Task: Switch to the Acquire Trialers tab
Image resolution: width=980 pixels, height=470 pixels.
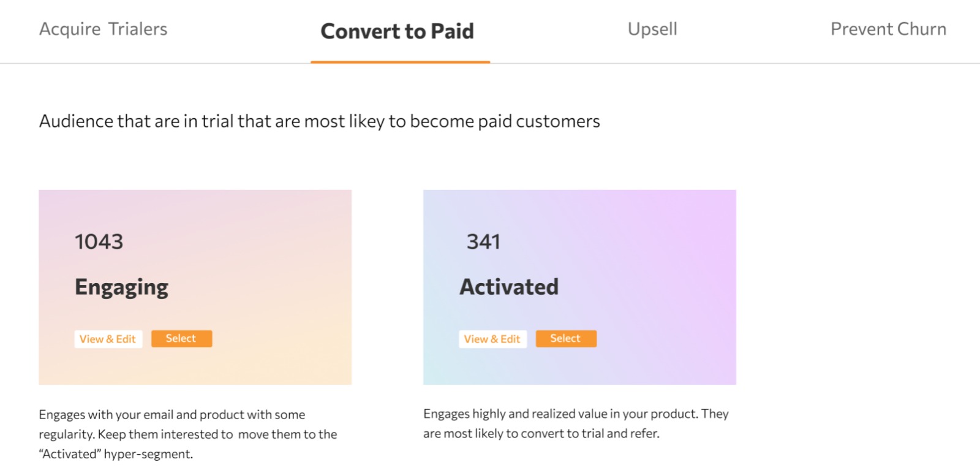Action: coord(103,29)
